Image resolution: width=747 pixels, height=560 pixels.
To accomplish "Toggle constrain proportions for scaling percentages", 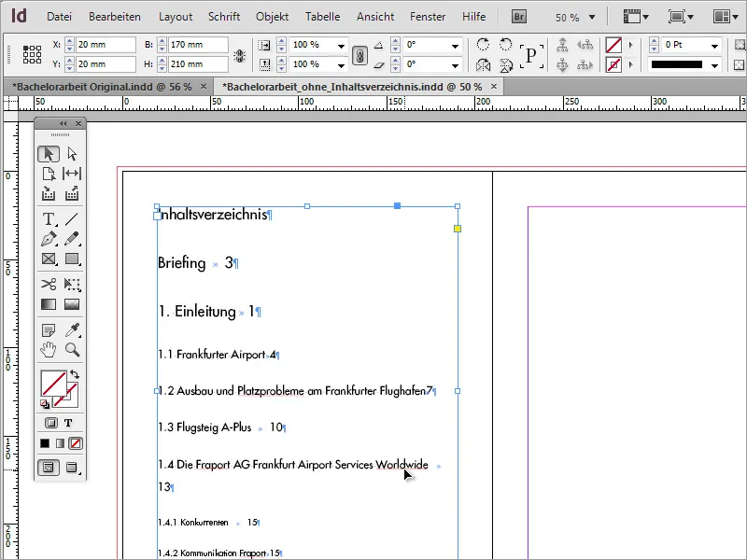I will pos(359,56).
